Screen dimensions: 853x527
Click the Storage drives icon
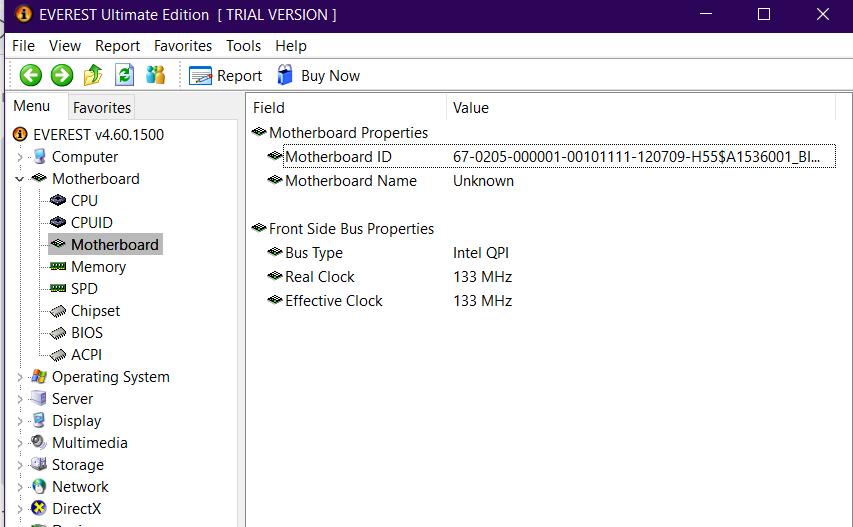click(39, 464)
